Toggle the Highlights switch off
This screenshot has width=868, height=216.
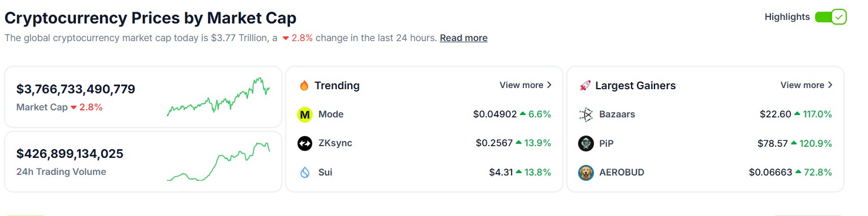tap(831, 17)
